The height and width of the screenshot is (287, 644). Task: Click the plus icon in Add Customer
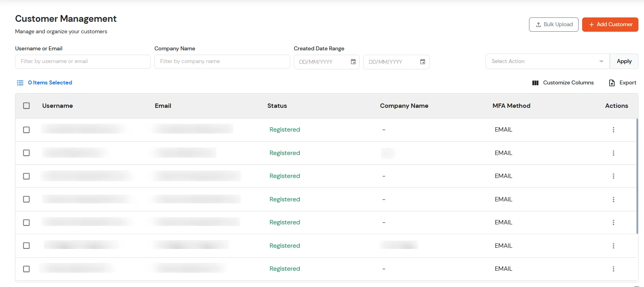[591, 25]
